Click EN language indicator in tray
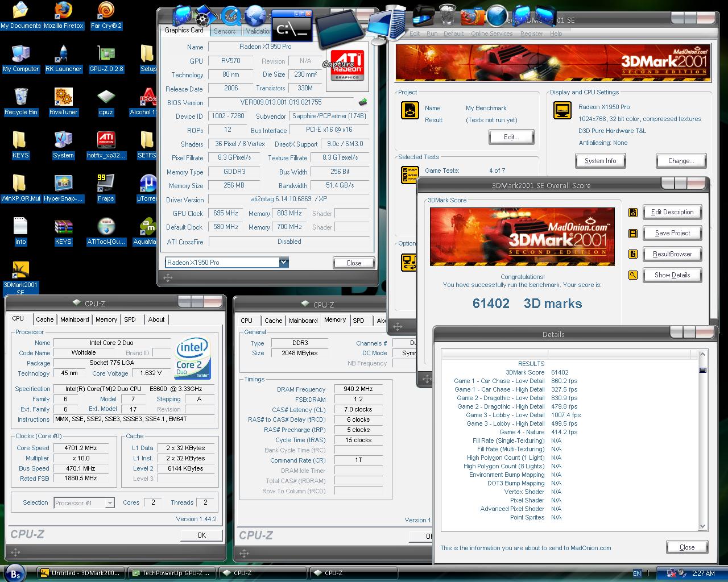Viewport: 728px width, 582px height. click(637, 573)
